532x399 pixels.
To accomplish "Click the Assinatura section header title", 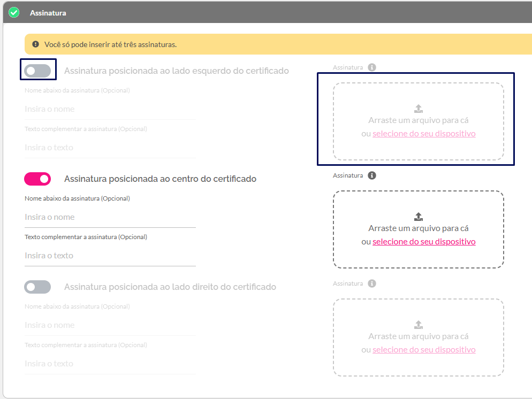I will tap(48, 13).
